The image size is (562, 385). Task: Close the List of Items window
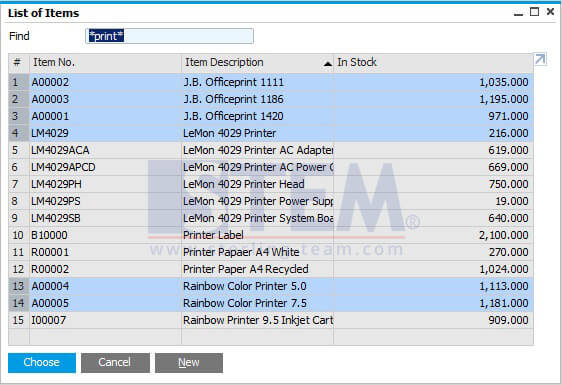point(550,12)
